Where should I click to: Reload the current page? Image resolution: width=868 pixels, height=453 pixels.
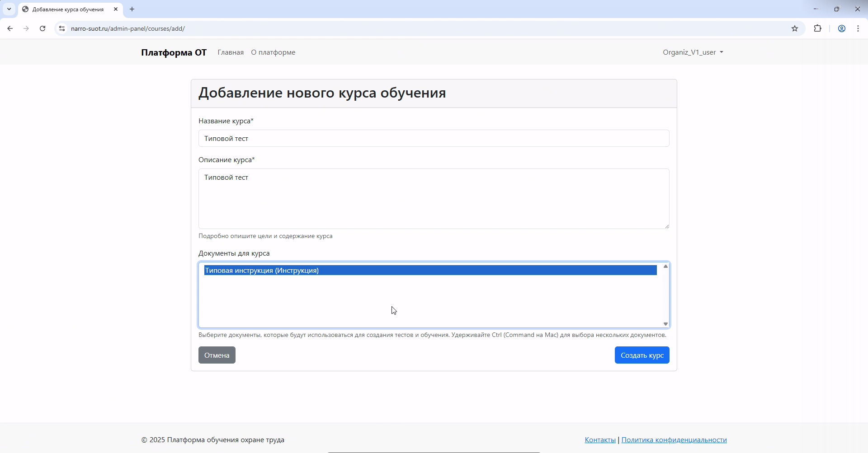42,28
